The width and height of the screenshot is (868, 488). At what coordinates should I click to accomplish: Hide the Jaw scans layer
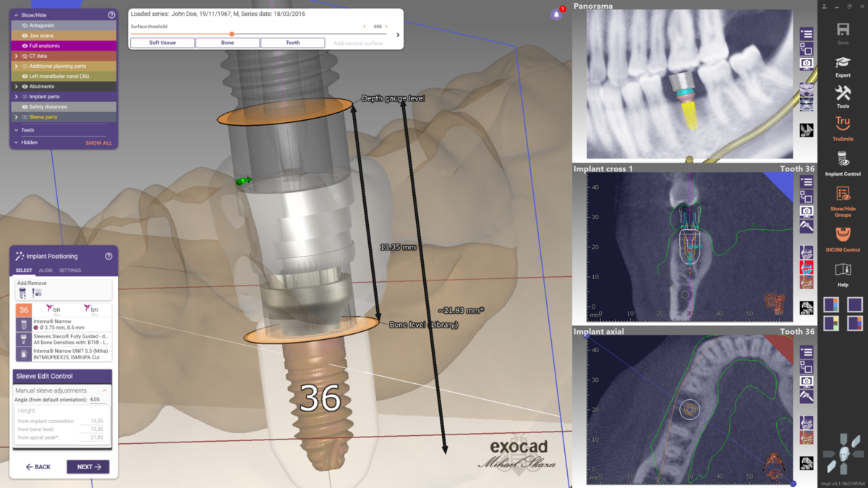(x=25, y=35)
